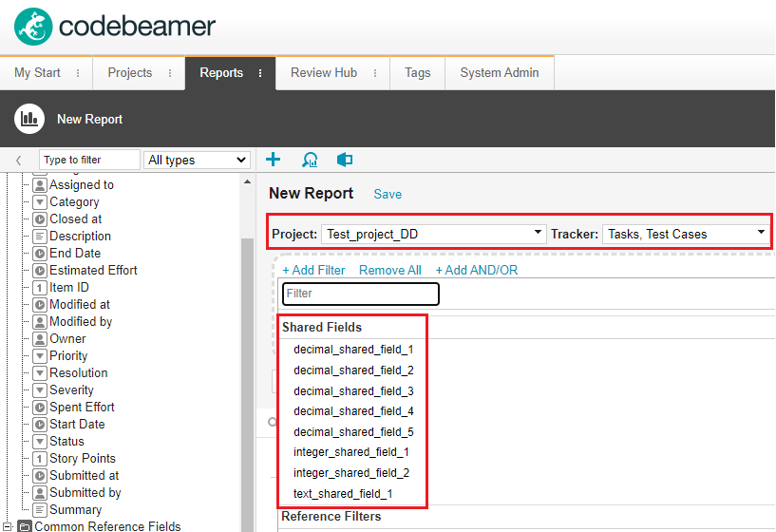Screen dimensions: 776x532
Task: Click the Priority choice field icon
Action: [40, 356]
